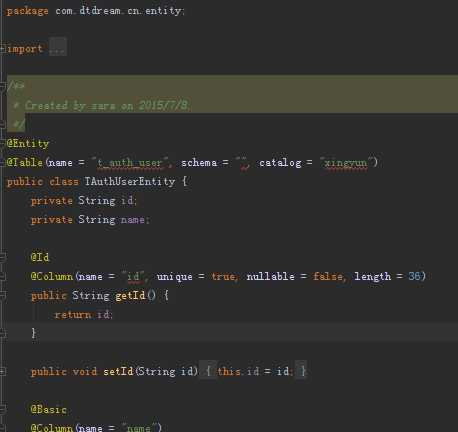Screen dimensions: 458x432
Task: Expand the folded import statements in the gutter
Action: click(x=2, y=49)
